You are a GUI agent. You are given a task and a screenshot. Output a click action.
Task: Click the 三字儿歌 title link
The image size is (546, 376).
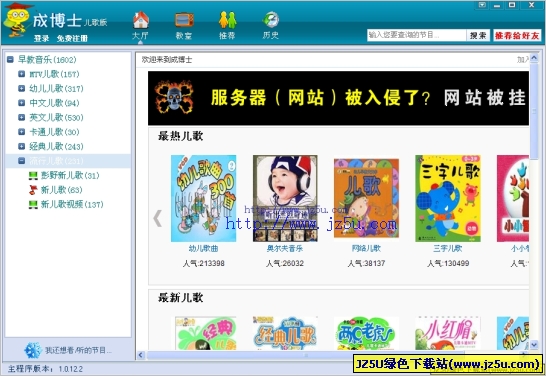tap(448, 249)
